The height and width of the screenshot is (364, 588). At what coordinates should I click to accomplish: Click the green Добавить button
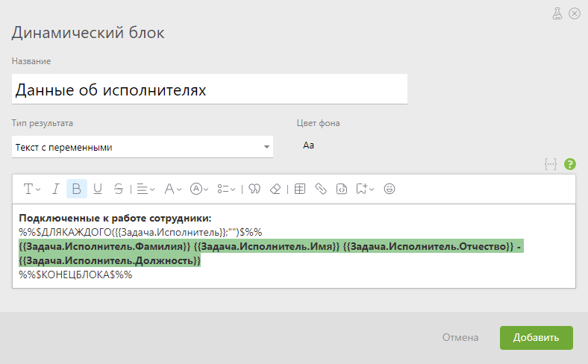[x=537, y=338]
